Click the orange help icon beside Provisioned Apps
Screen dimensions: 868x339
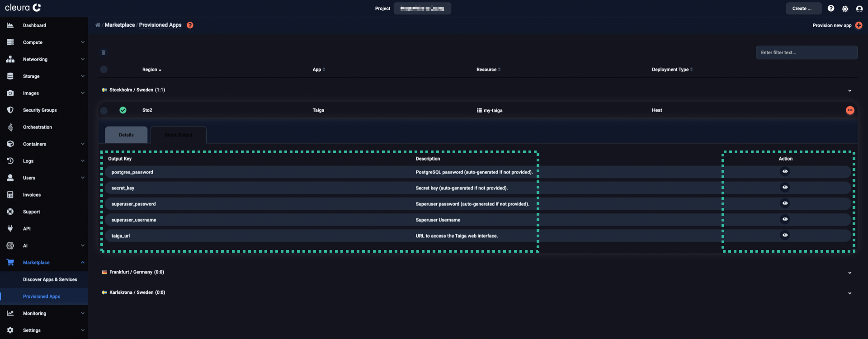coord(190,25)
